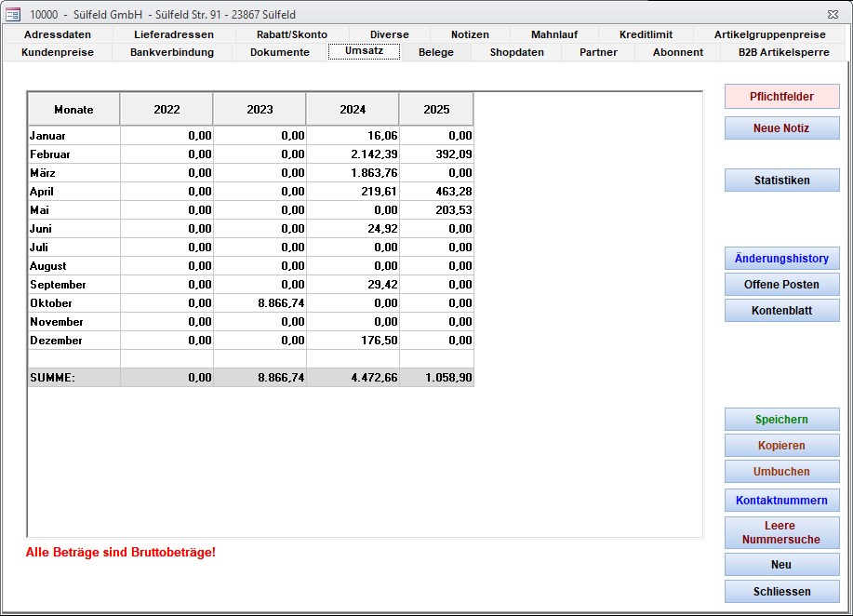Viewport: 853px width, 616px height.
Task: Create a note with Neue Notiz
Action: [x=781, y=128]
